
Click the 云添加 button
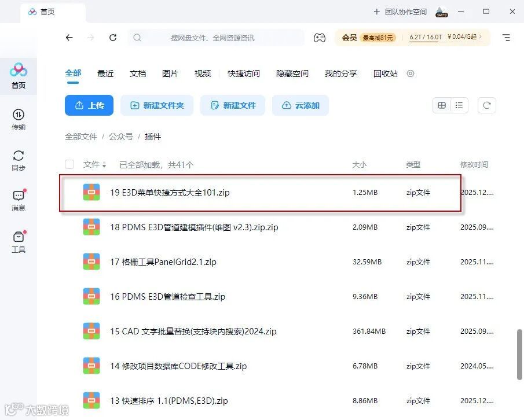[301, 105]
